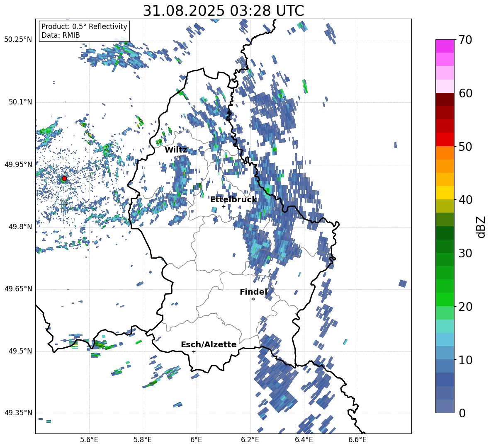The height and width of the screenshot is (448, 491).
Task: Click the Wiltz city label
Action: [x=176, y=150]
